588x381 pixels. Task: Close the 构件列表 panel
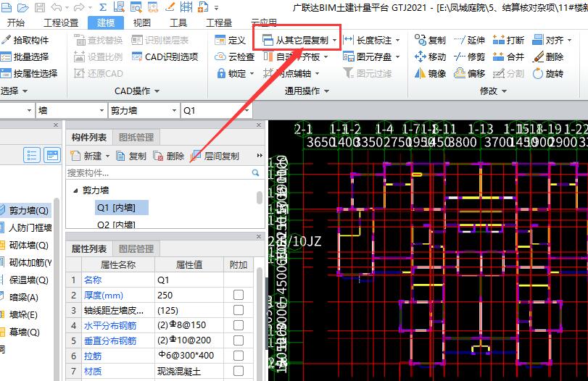coord(259,125)
